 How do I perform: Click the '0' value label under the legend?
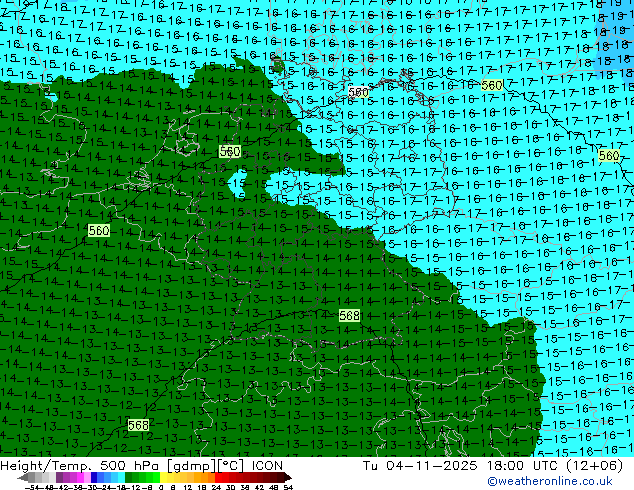pyautogui.click(x=161, y=487)
